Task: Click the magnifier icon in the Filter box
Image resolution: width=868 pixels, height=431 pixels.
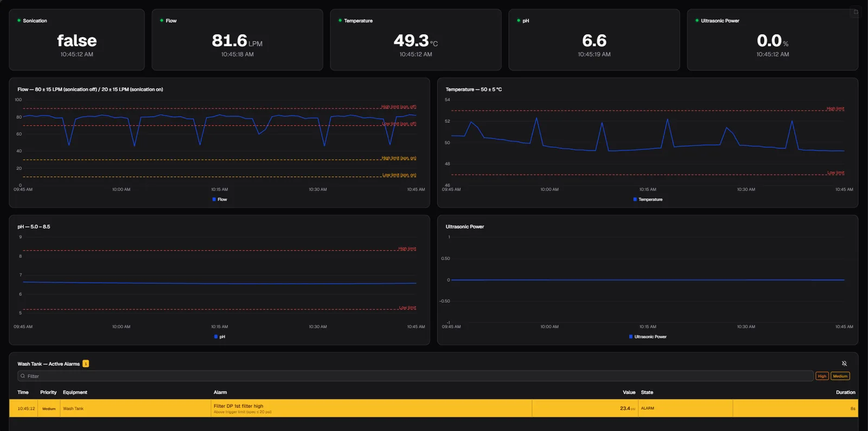Action: coord(23,376)
